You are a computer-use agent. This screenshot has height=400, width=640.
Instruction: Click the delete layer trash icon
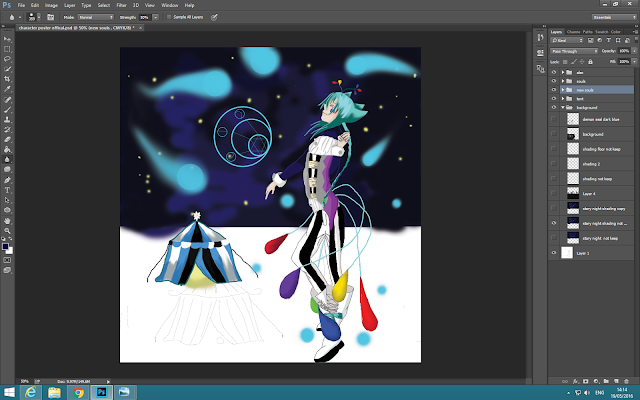[627, 381]
